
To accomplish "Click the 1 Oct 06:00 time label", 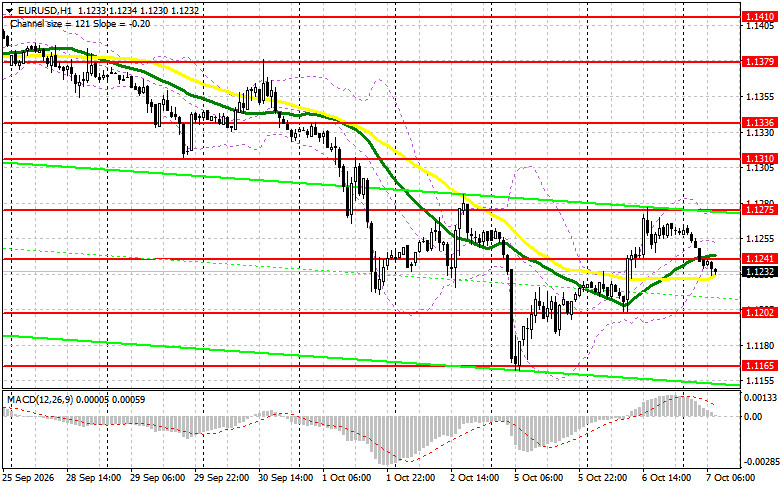I will tap(347, 478).
